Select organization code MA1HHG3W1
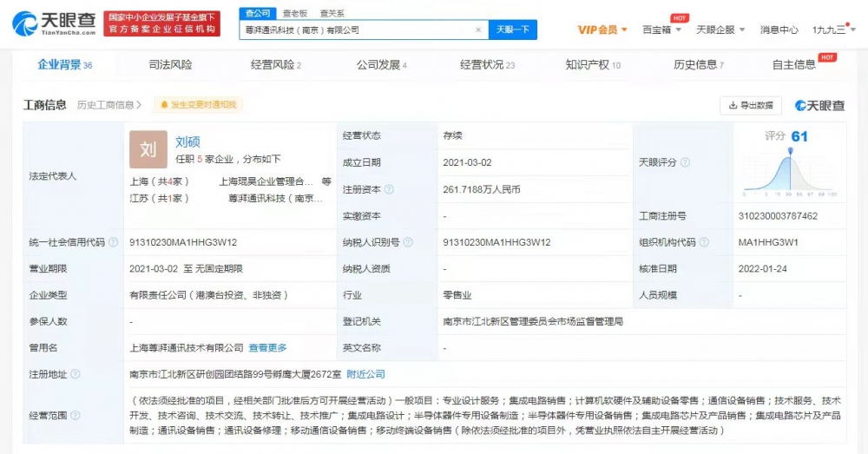Screen dimensions: 868x454 coord(768,242)
